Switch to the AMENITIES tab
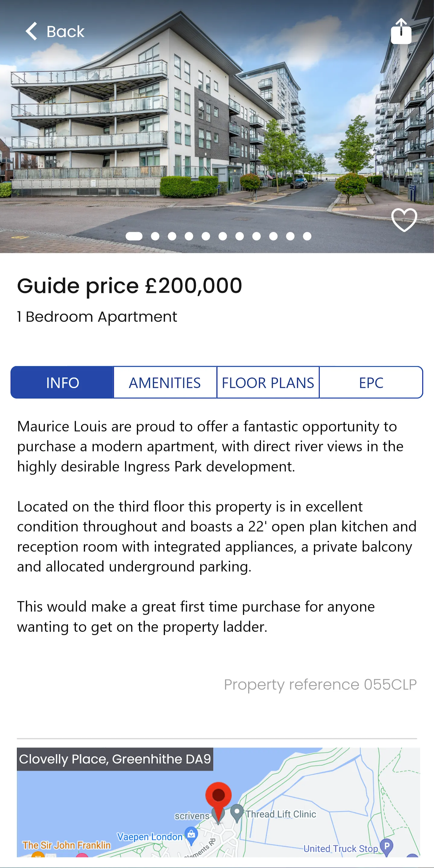The image size is (434, 868). click(x=165, y=382)
